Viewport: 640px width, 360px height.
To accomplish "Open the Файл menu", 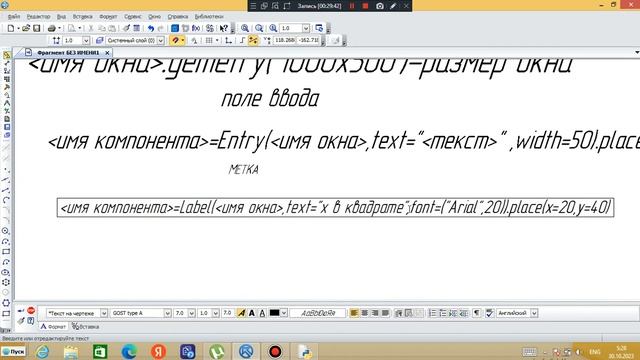I will (x=13, y=16).
